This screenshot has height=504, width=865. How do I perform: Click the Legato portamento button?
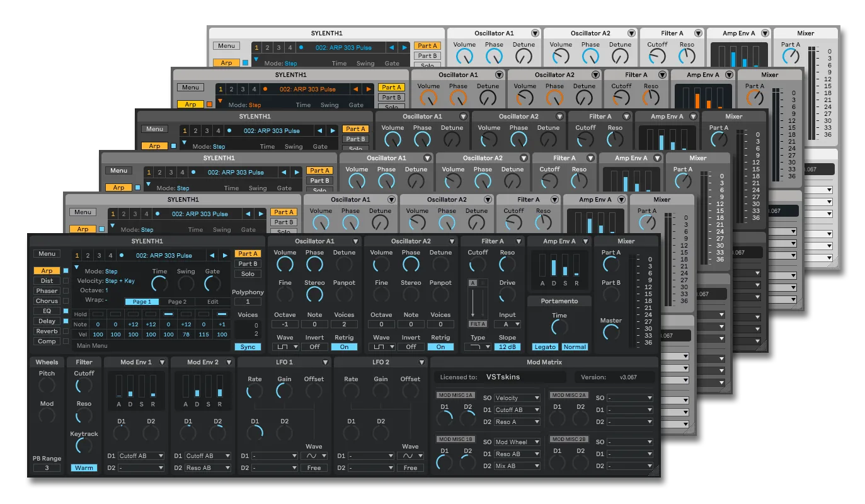[x=545, y=347]
